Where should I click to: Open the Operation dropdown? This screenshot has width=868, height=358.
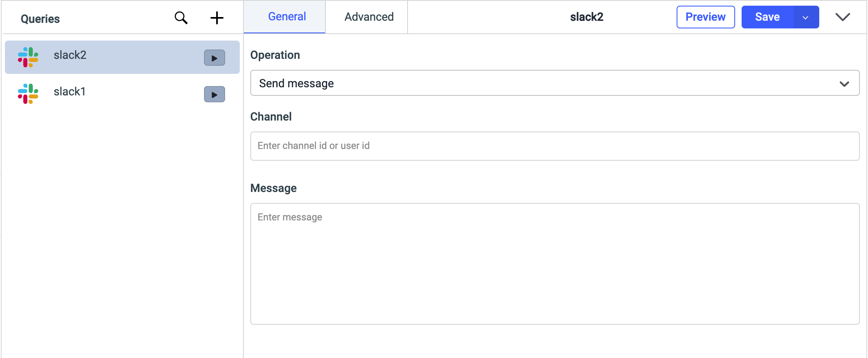click(x=844, y=84)
